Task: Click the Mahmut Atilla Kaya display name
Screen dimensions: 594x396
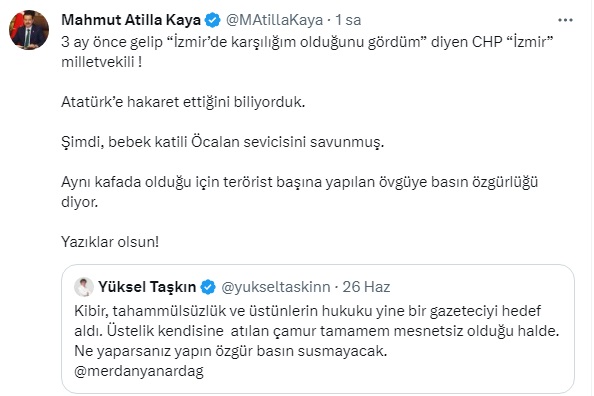Action: point(131,20)
